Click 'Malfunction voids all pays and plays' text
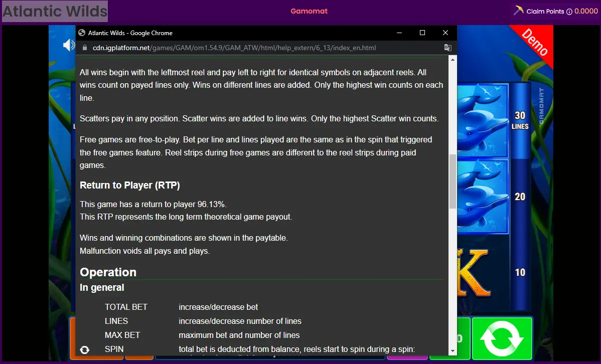The height and width of the screenshot is (364, 601). [x=145, y=251]
